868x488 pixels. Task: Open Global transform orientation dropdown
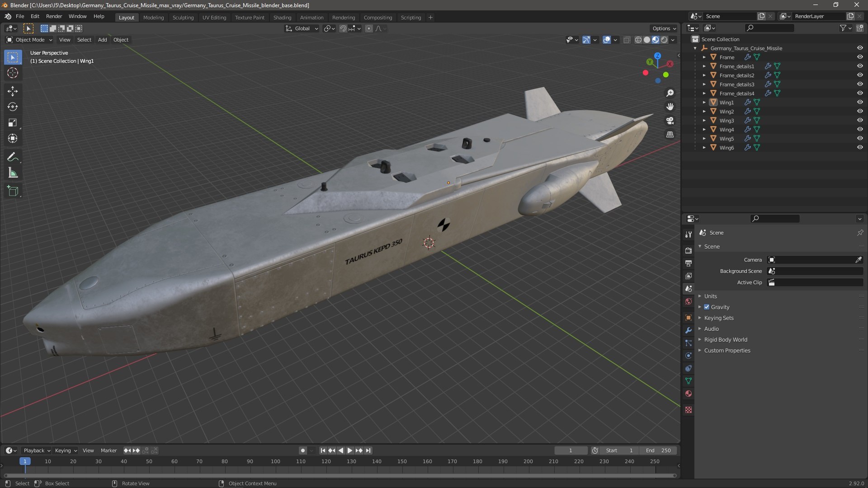[302, 28]
